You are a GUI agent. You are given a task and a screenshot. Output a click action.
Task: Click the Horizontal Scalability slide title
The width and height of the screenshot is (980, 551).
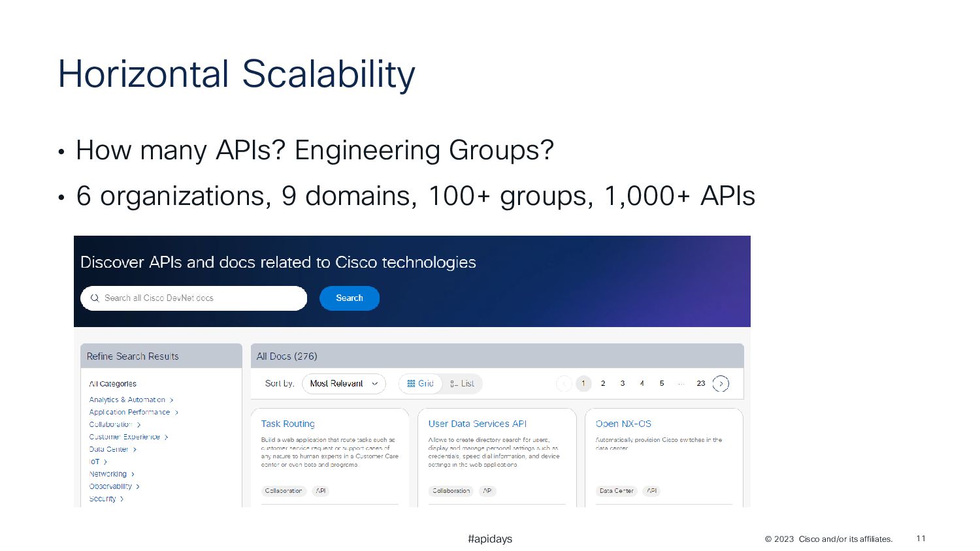tap(237, 74)
